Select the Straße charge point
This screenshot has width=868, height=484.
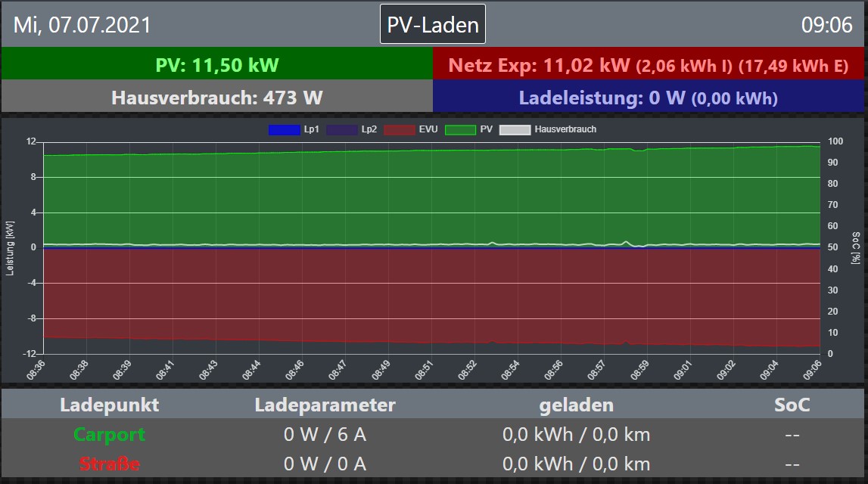tap(109, 464)
